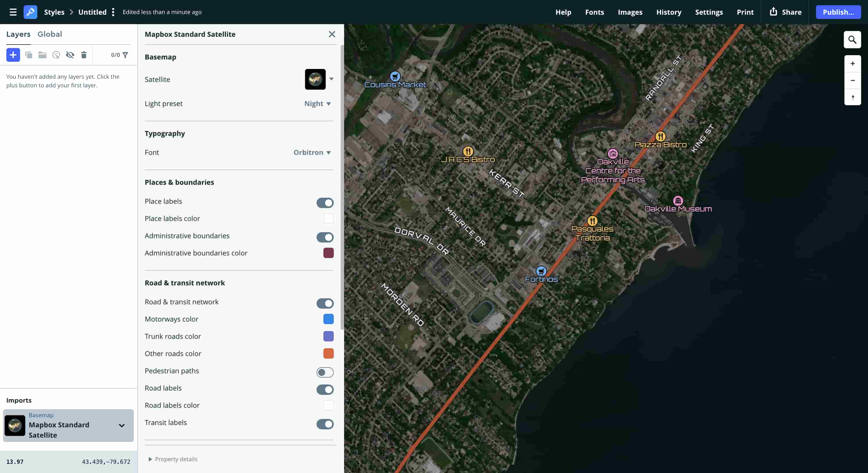The height and width of the screenshot is (473, 868).
Task: Disable Place labels
Action: click(x=325, y=203)
